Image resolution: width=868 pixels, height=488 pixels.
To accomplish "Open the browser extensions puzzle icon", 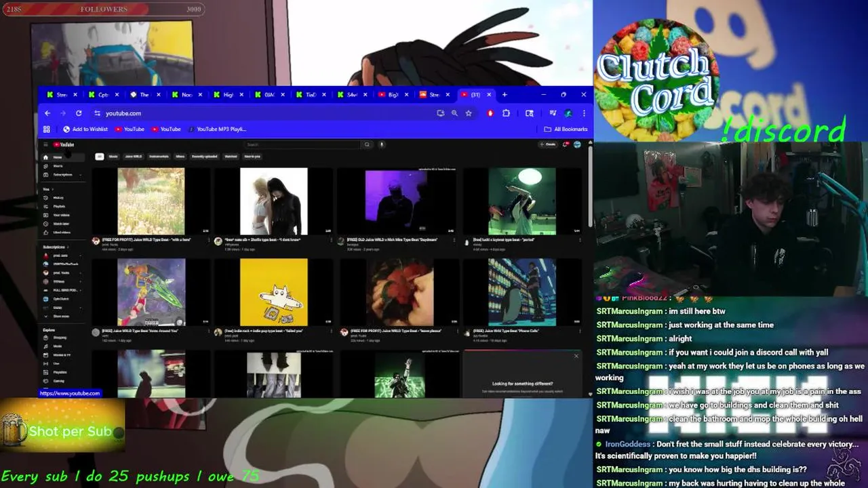I will click(506, 113).
